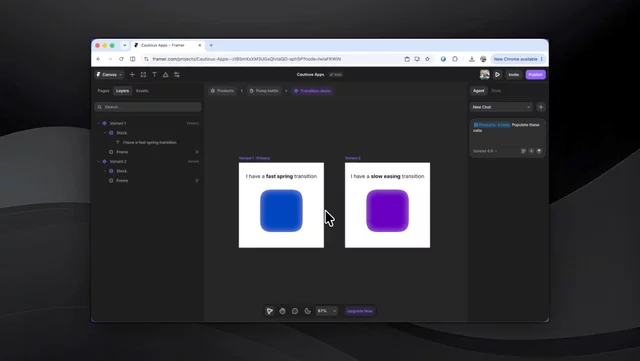This screenshot has height=361, width=640.
Task: Toggle dark mode moon icon
Action: [x=307, y=311]
